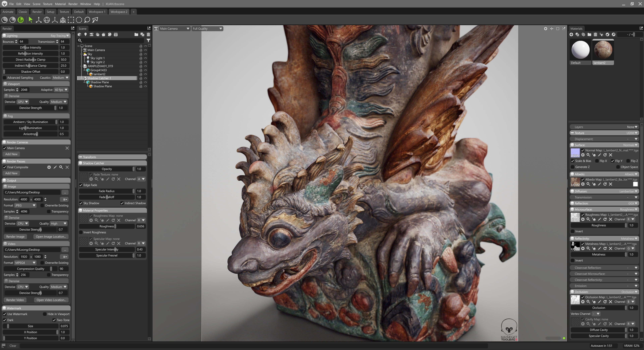Switch to the Texture workspace tab
This screenshot has height=350, width=644.
(x=64, y=12)
